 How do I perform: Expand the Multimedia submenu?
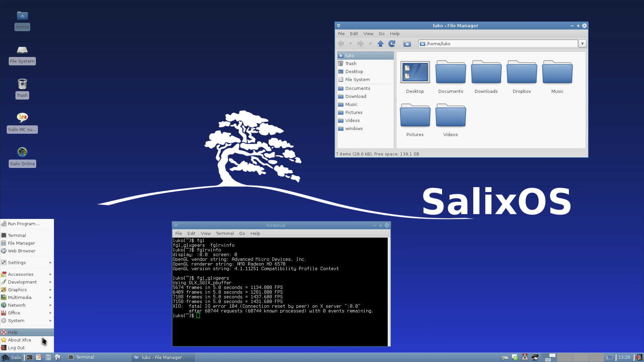pyautogui.click(x=27, y=297)
